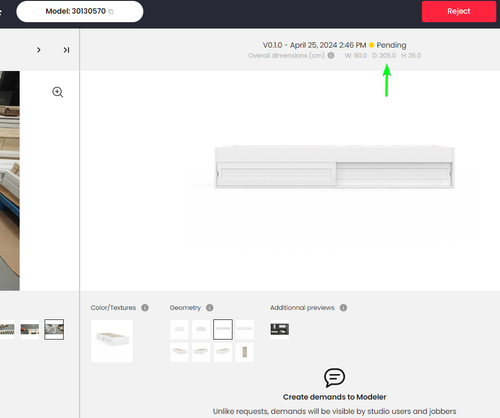
Task: Select the third Geometry thumbnail, bottom row
Action: [x=223, y=352]
